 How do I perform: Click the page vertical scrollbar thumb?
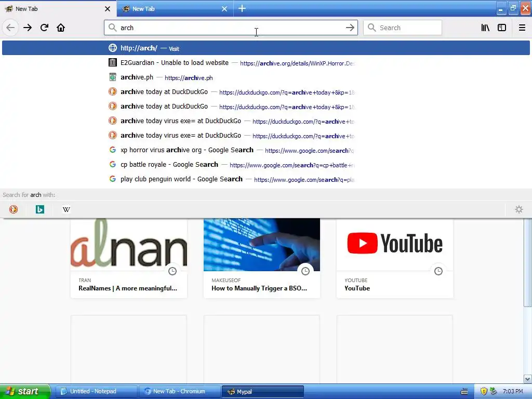click(x=527, y=262)
